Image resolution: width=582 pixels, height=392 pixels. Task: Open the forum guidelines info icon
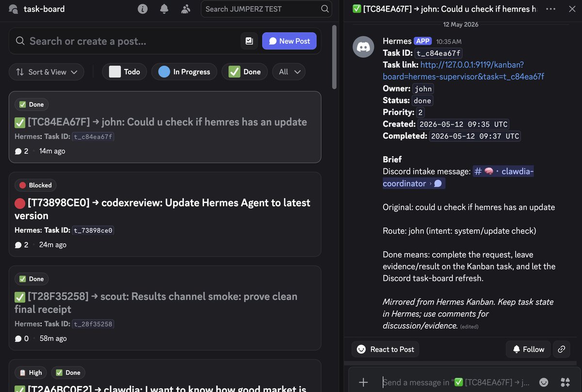[x=143, y=9]
